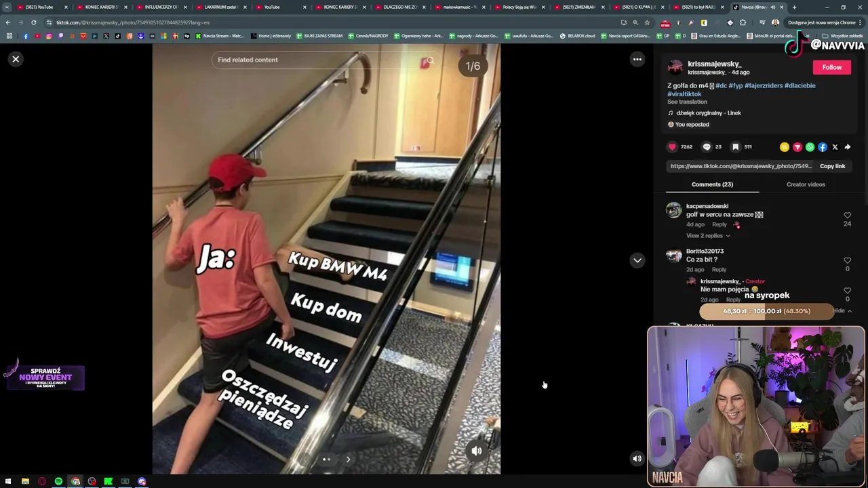This screenshot has width=868, height=488.
Task: Share the post to WhatsApp
Action: pos(810,147)
